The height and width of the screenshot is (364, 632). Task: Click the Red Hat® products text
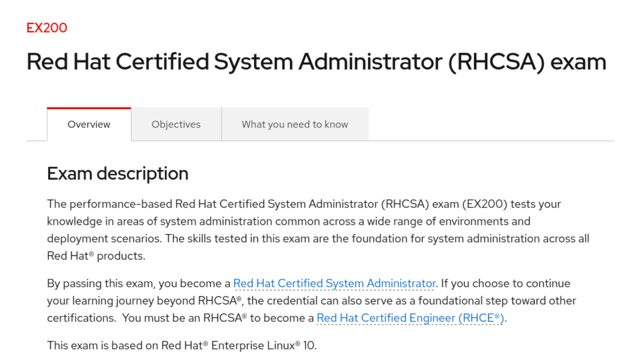96,256
